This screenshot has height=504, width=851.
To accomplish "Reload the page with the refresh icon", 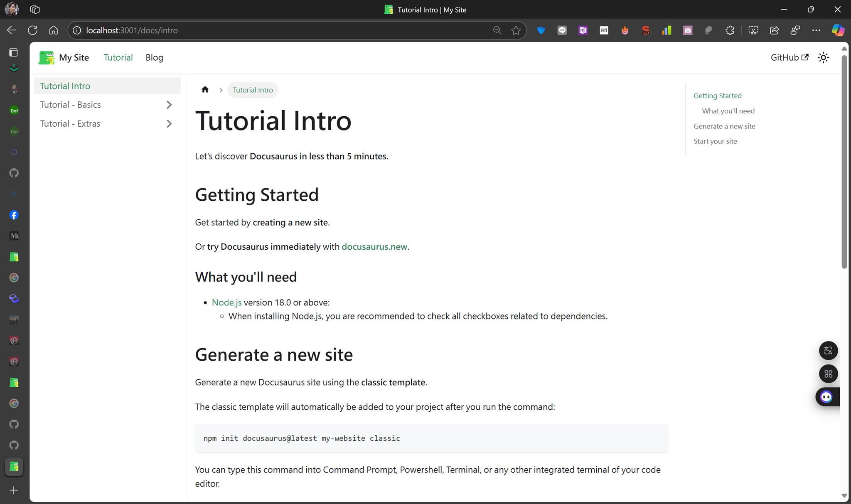I will (32, 30).
